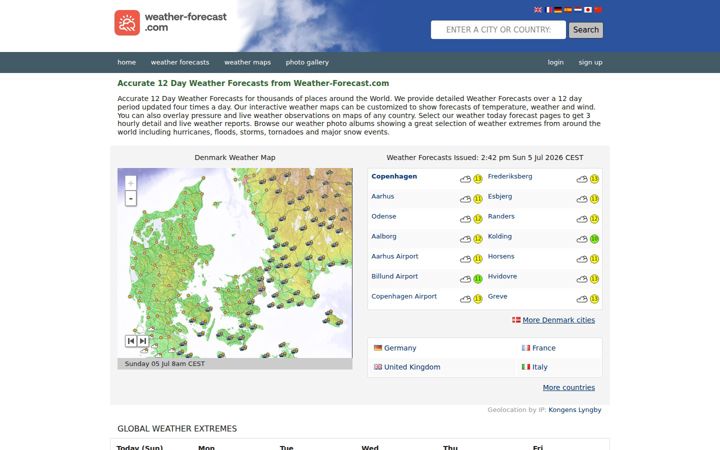Step map forecast back one frame
Image resolution: width=720 pixels, height=450 pixels.
pyautogui.click(x=131, y=341)
